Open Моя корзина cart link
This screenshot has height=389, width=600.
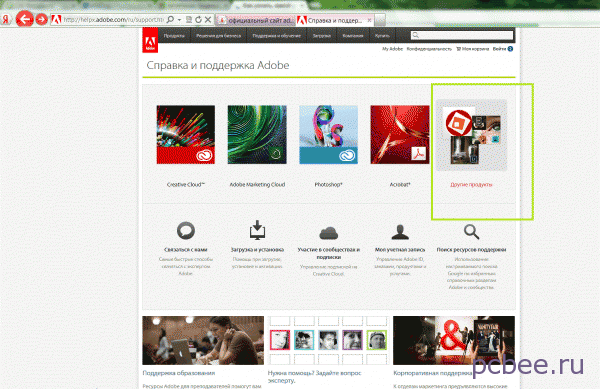click(x=473, y=49)
